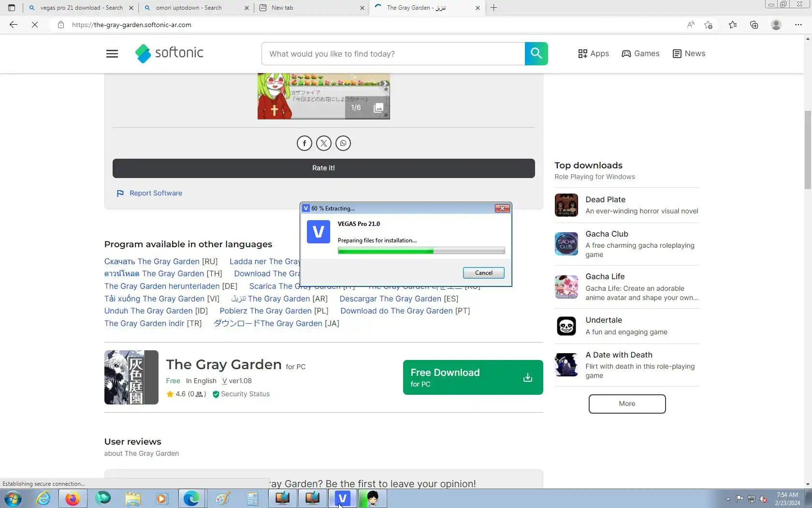Launch Firefox from taskbar

[73, 498]
